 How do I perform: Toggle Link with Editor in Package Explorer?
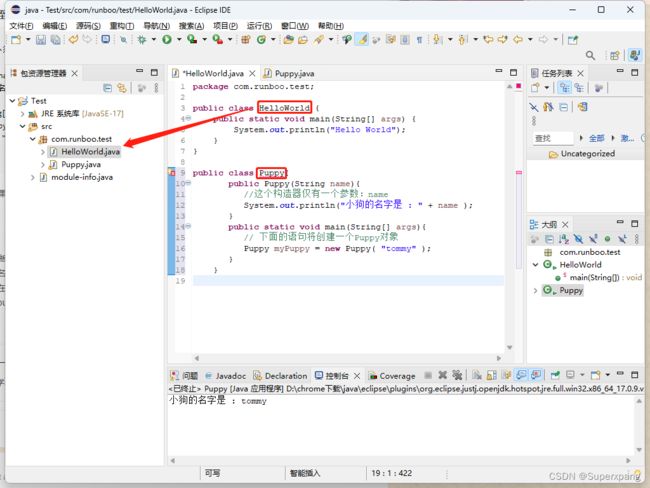[121, 87]
